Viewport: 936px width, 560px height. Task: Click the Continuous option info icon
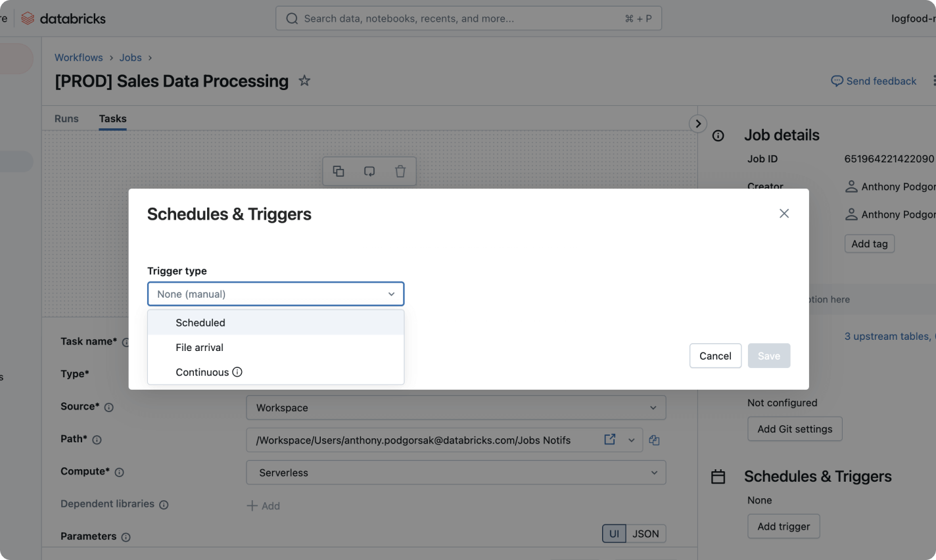pyautogui.click(x=237, y=372)
